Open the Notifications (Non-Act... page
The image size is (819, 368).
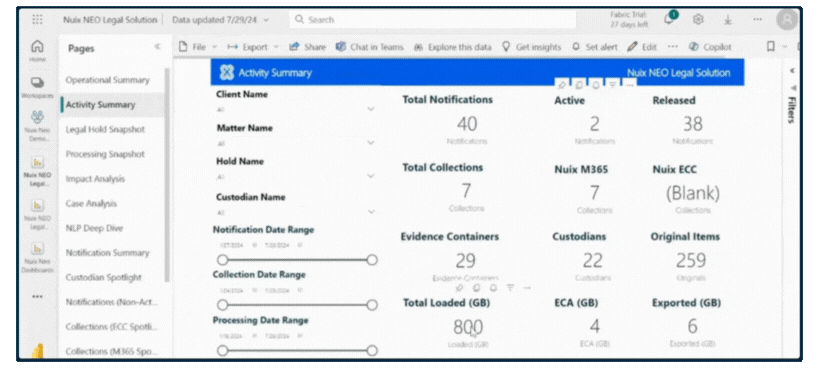coord(112,302)
